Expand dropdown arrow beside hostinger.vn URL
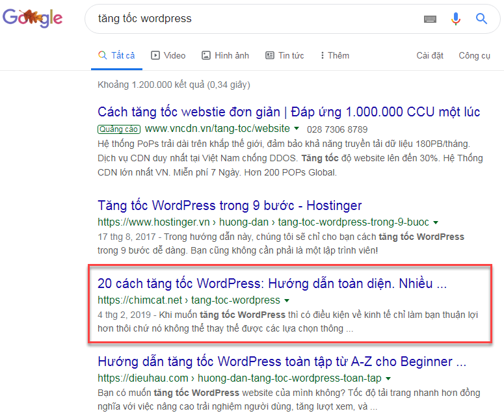 436,222
